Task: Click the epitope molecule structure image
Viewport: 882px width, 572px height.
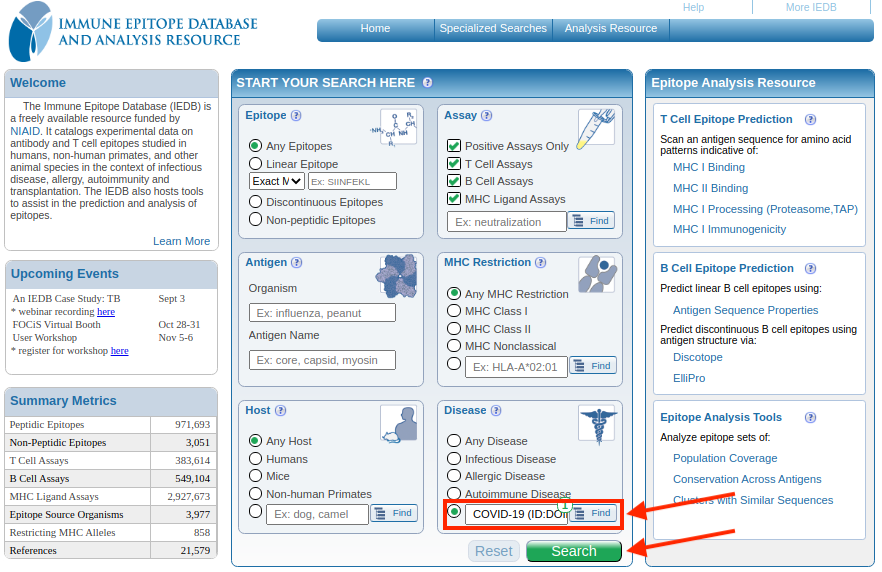Action: pyautogui.click(x=394, y=128)
